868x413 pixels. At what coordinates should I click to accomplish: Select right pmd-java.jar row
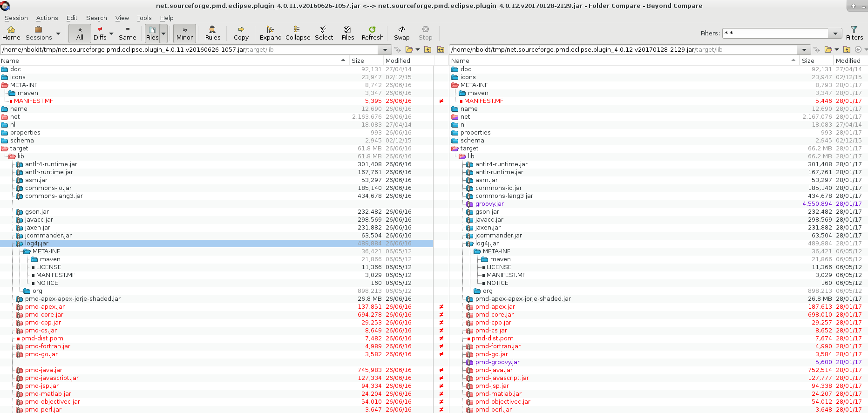tap(658, 370)
